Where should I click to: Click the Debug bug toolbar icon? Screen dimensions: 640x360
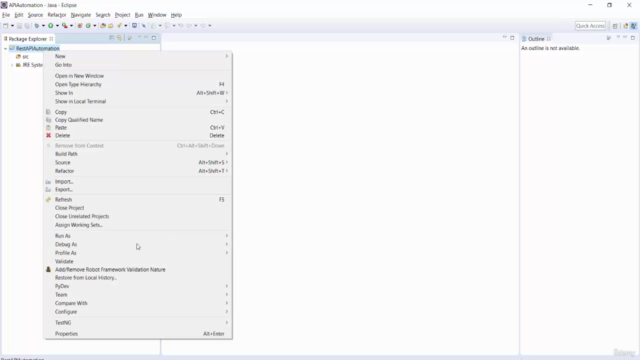(37, 26)
